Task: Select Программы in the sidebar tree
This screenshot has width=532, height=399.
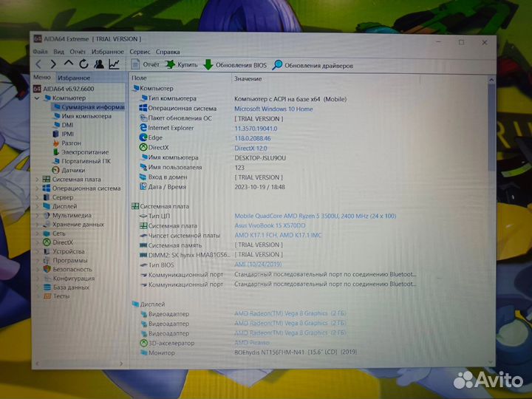Action: click(66, 261)
